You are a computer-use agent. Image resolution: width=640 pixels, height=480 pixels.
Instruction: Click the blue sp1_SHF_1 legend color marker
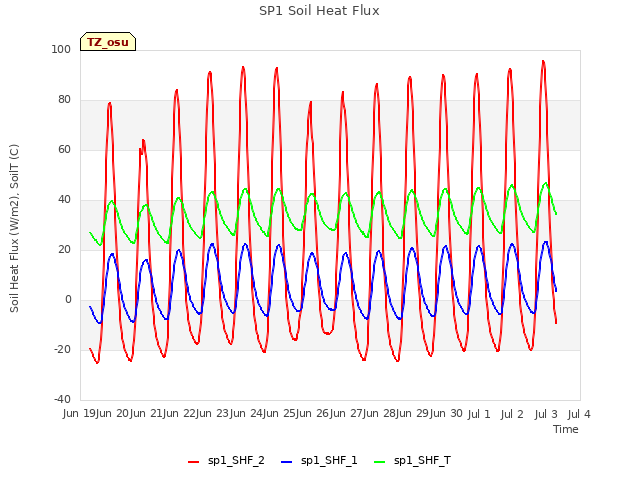pyautogui.click(x=287, y=462)
